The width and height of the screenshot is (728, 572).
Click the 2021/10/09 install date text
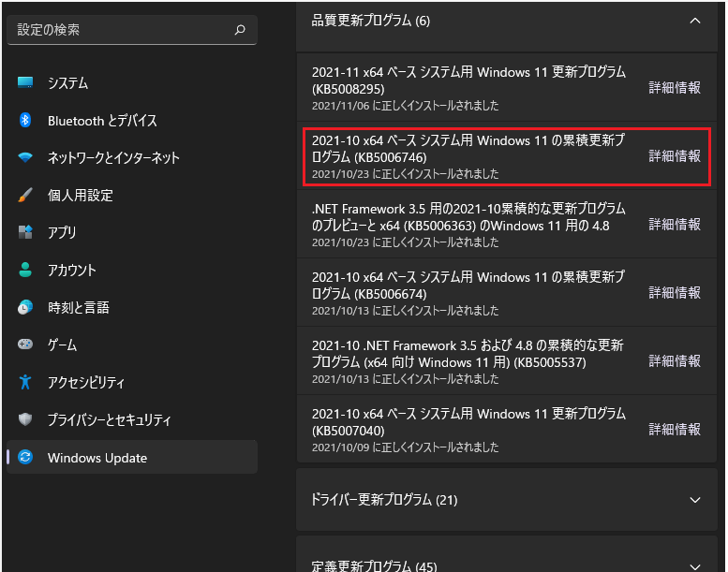tap(406, 447)
